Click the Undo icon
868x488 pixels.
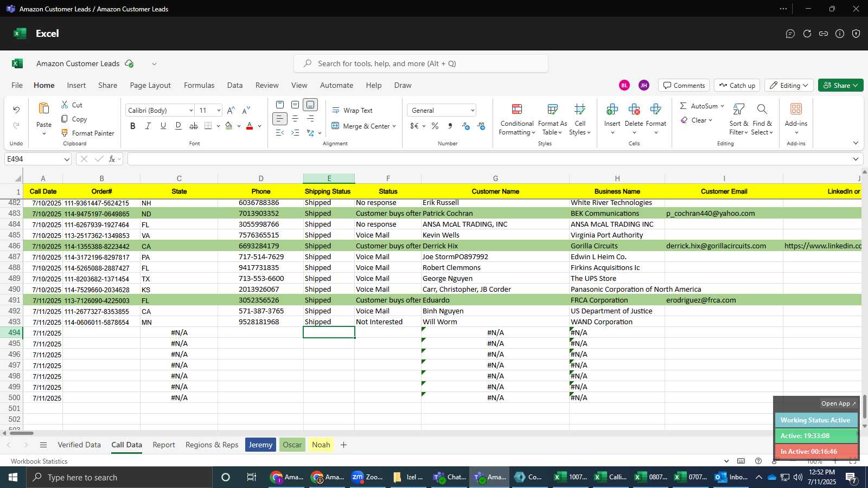(16, 110)
